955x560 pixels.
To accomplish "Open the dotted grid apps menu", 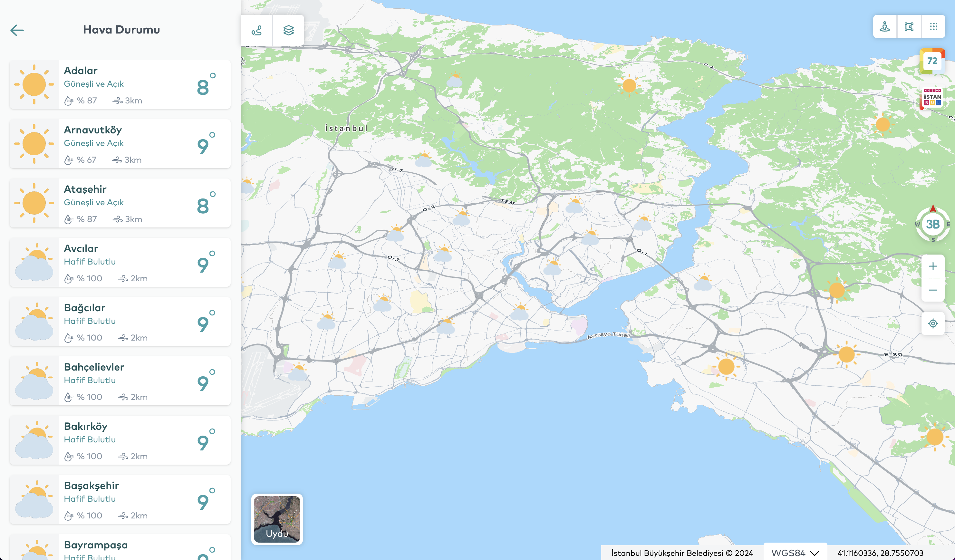I will (933, 26).
